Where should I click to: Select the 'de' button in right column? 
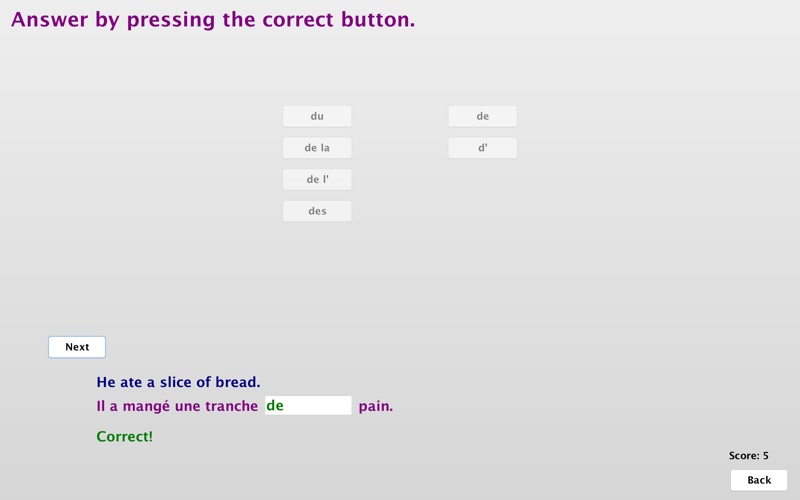pyautogui.click(x=483, y=116)
